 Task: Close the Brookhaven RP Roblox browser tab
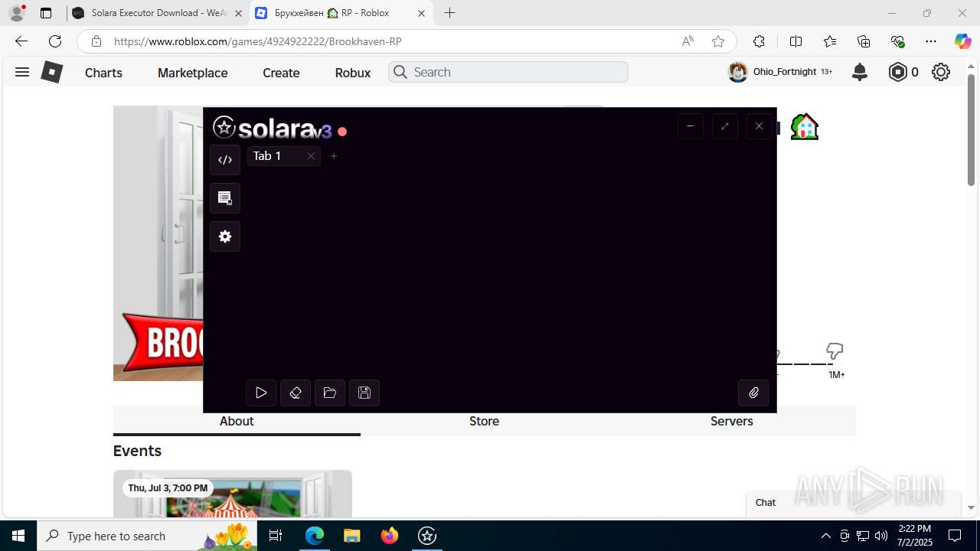421,13
